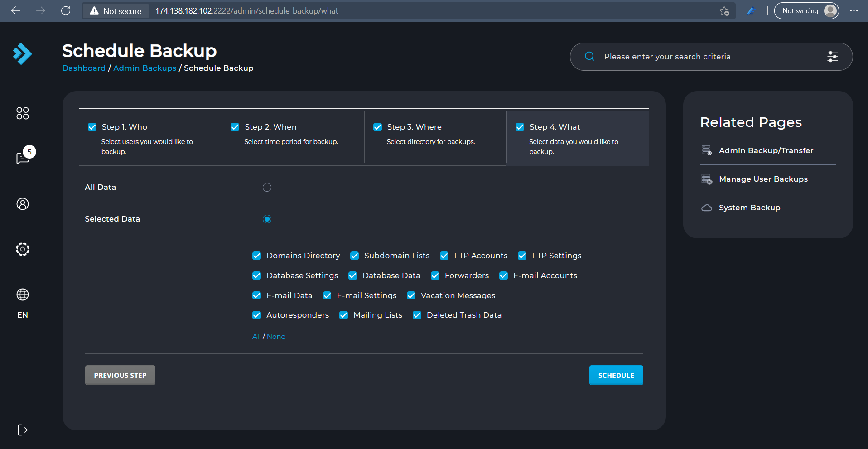This screenshot has width=868, height=449.
Task: Click the search magnifier icon
Action: pyautogui.click(x=589, y=56)
